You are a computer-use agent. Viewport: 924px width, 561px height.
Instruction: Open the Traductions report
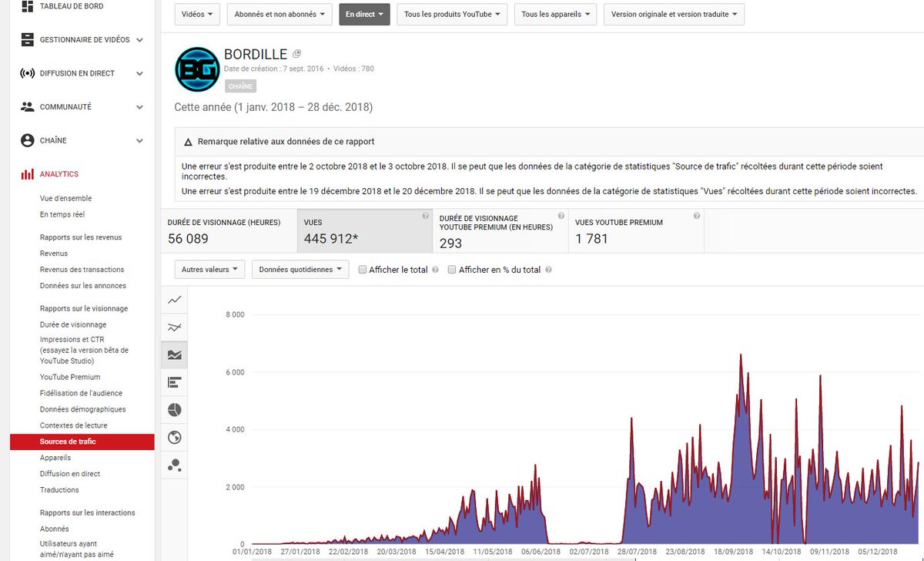point(59,491)
